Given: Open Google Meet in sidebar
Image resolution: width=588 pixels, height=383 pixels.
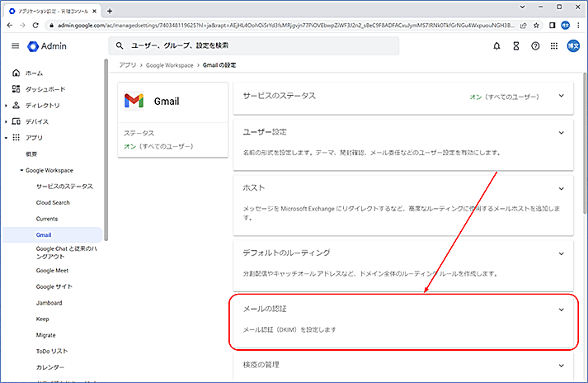Looking at the screenshot, I should 52,271.
